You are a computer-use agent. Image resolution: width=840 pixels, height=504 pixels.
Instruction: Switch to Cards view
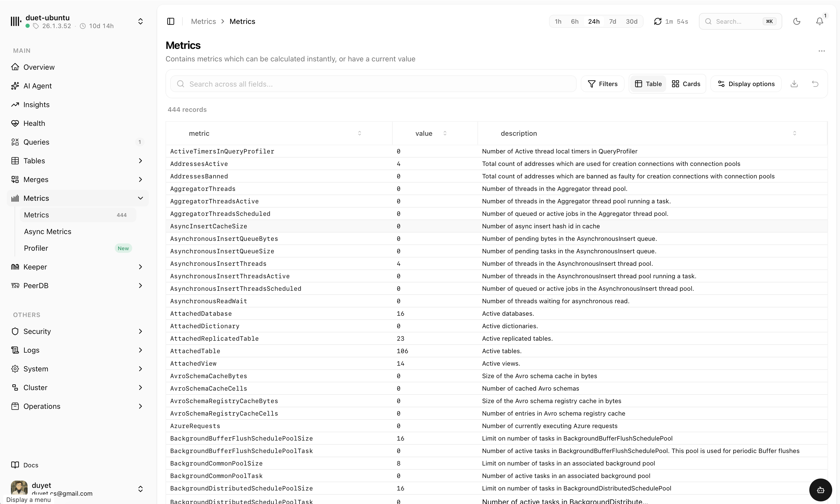pyautogui.click(x=686, y=84)
